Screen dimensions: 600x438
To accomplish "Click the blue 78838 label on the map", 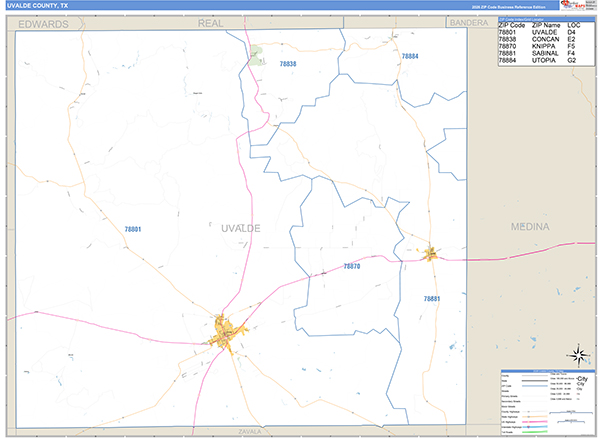I will point(288,64).
